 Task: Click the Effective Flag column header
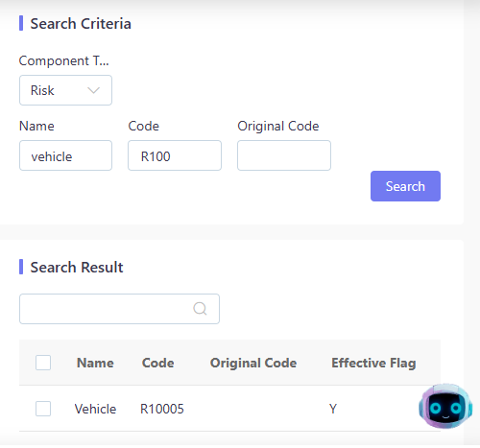click(x=373, y=364)
